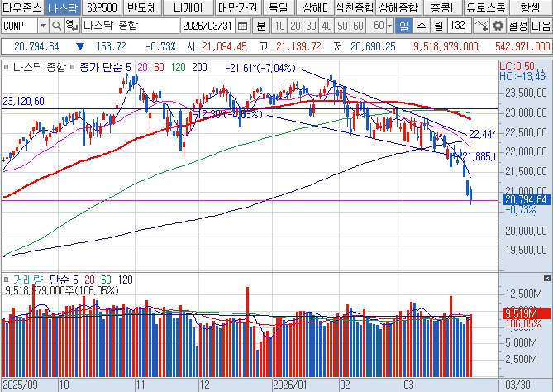The width and height of the screenshot is (553, 392).
Task: Click the magnifier symbol search icon
Action: [56, 26]
